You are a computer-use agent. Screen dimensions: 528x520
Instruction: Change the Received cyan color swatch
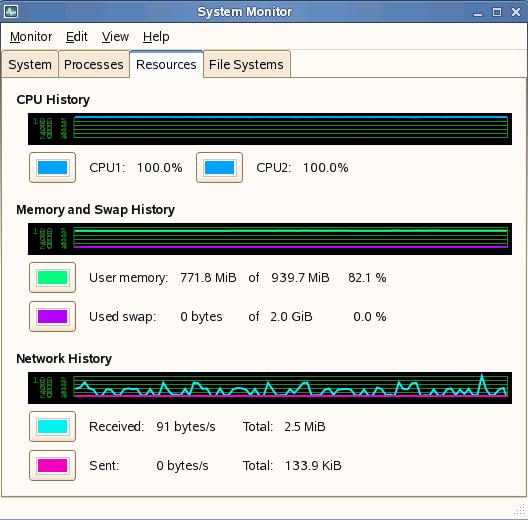[53, 426]
